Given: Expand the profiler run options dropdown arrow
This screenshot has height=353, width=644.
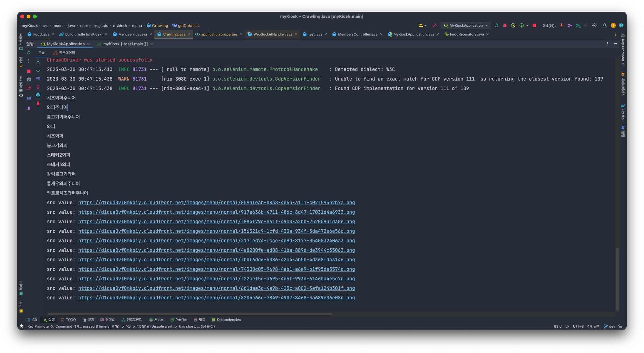Looking at the screenshot, I should click(527, 26).
